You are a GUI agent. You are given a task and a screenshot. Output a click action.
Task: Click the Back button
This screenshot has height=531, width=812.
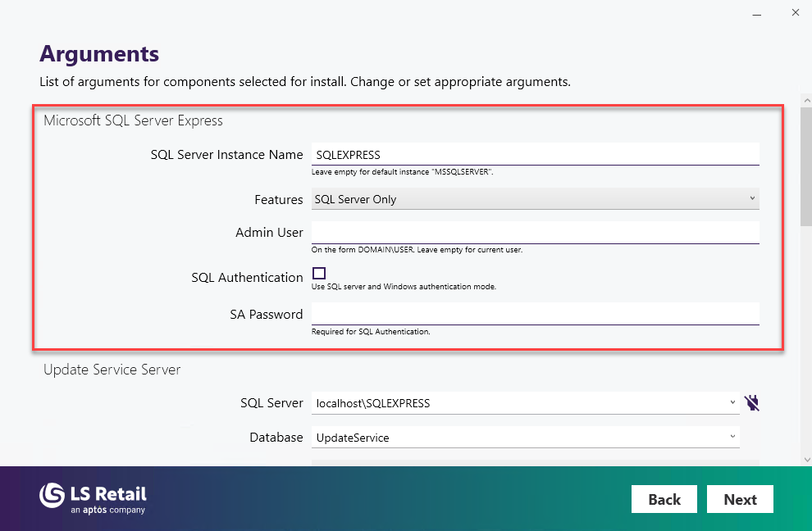point(664,499)
